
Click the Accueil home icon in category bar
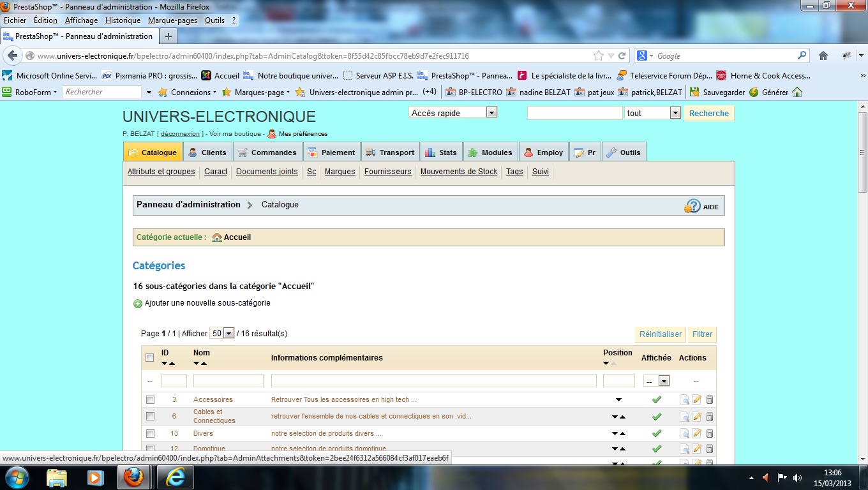[x=217, y=237]
